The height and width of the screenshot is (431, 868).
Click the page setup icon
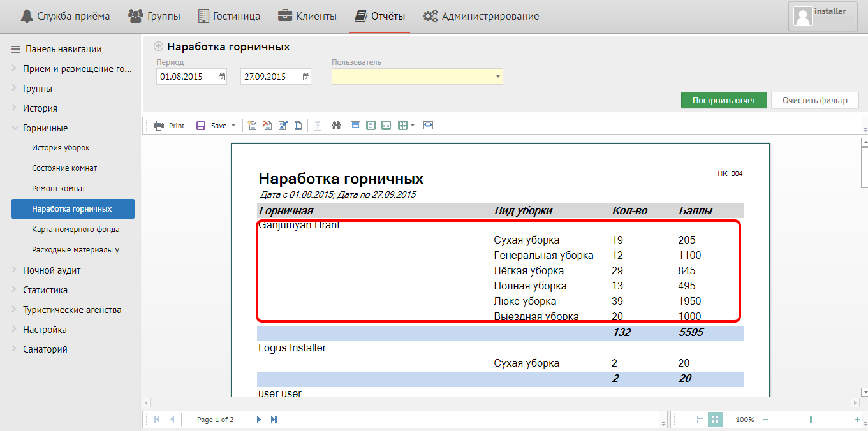(x=298, y=126)
